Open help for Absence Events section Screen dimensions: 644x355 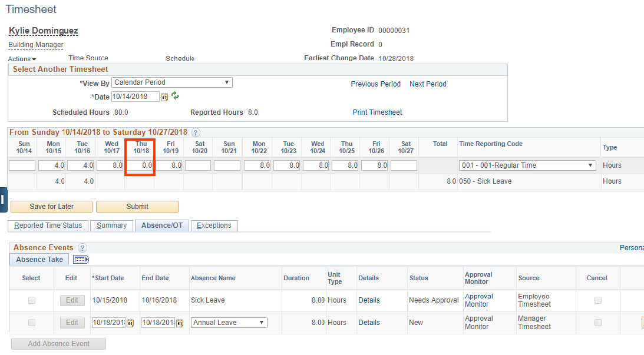82,248
